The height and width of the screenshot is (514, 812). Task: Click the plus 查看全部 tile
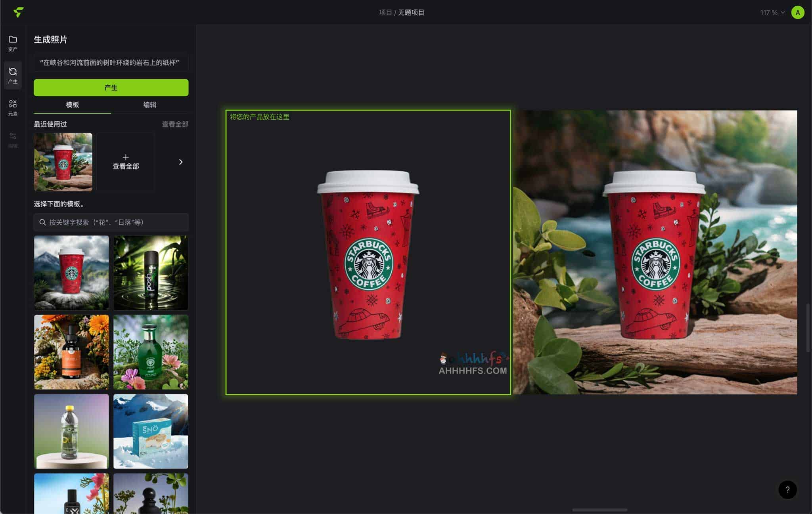pyautogui.click(x=126, y=162)
